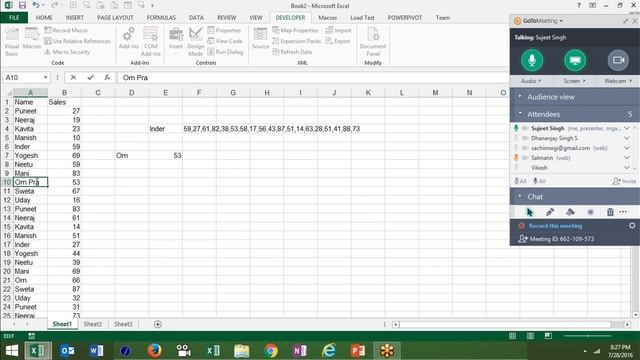Switch to the Sheet3 tab

[x=123, y=324]
